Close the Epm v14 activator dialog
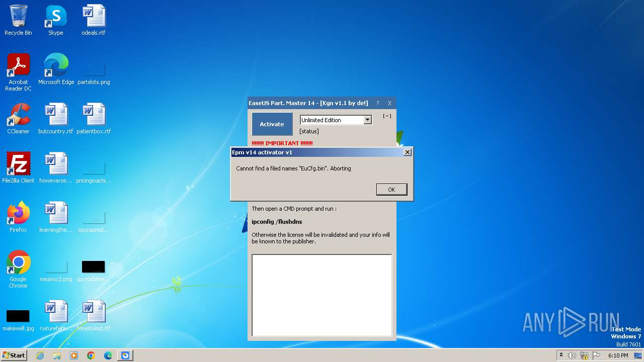 (408, 152)
